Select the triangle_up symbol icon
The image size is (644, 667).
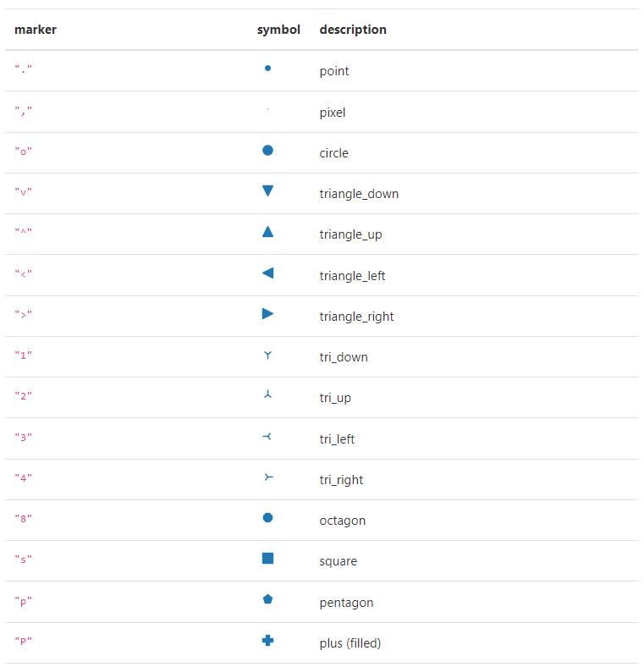267,231
